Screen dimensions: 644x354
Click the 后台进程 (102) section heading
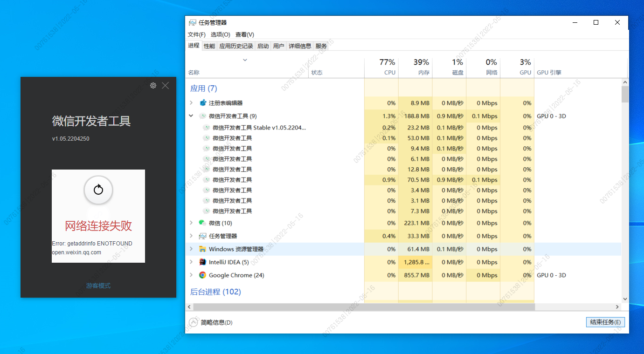point(215,292)
